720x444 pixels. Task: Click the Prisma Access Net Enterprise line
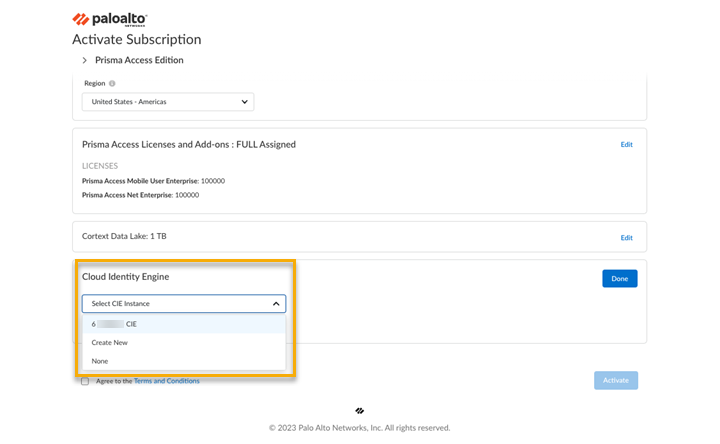(140, 195)
